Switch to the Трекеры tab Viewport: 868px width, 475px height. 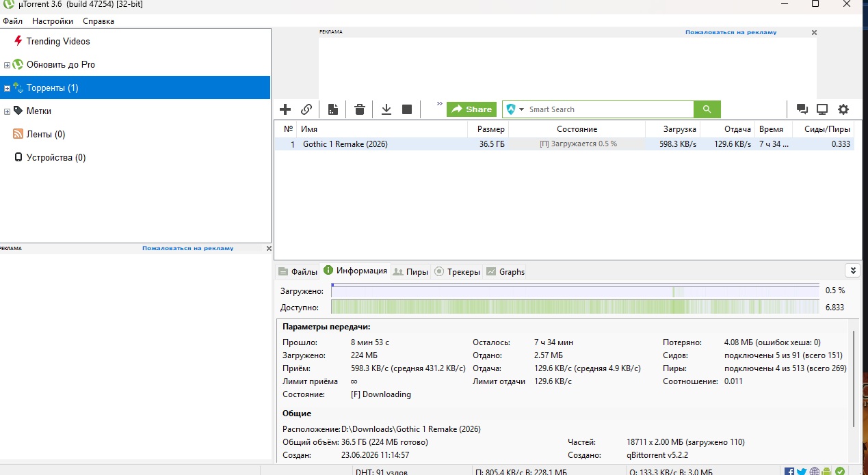click(x=457, y=271)
